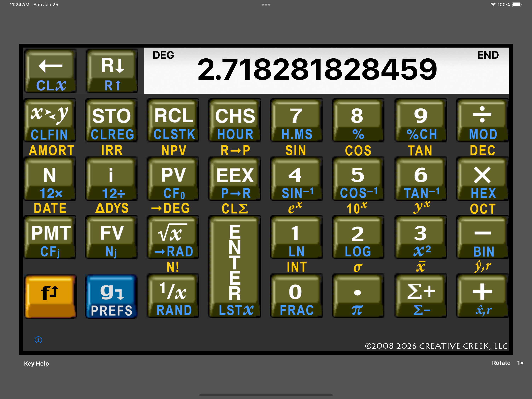
Task: Tap the N financial key
Action: [50, 179]
